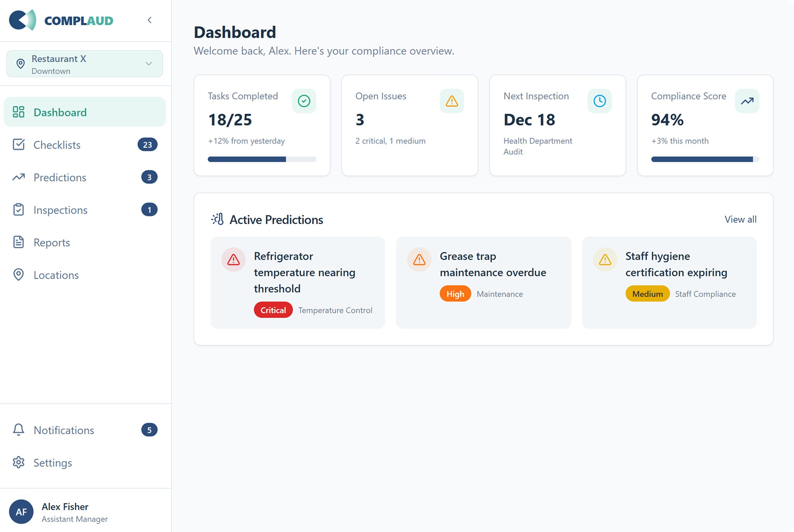The width and height of the screenshot is (794, 532).
Task: Click the AF user avatar
Action: 21,512
